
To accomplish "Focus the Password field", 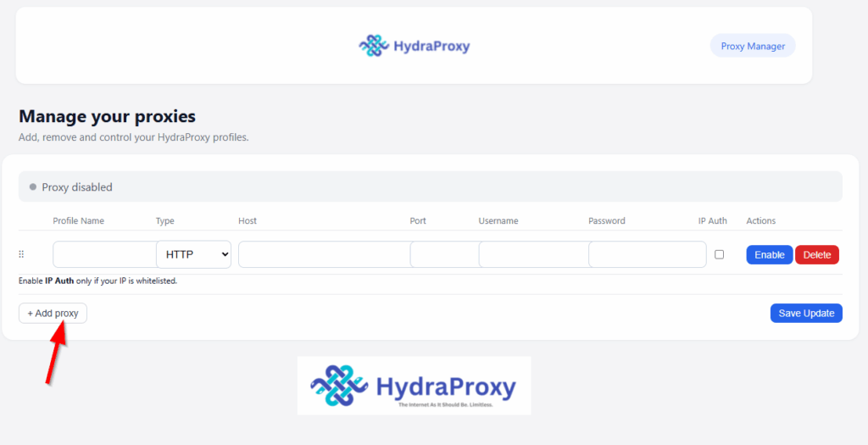I will click(647, 254).
